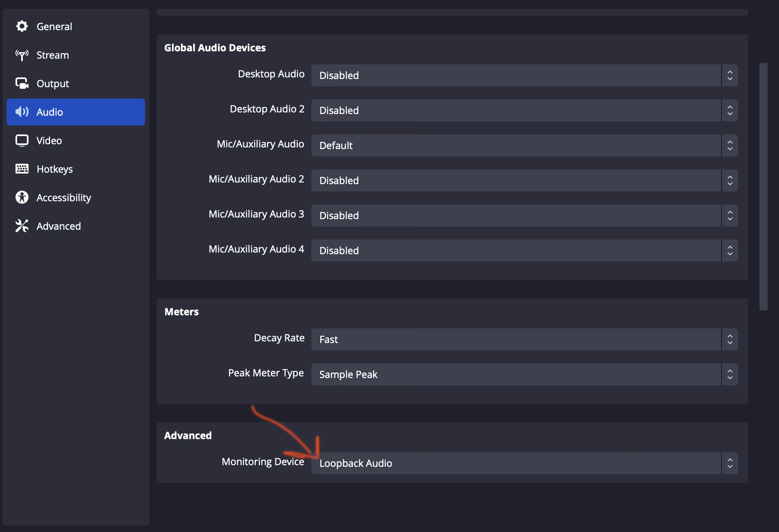Click the Video monitor icon
This screenshot has height=532, width=779.
[x=22, y=140]
